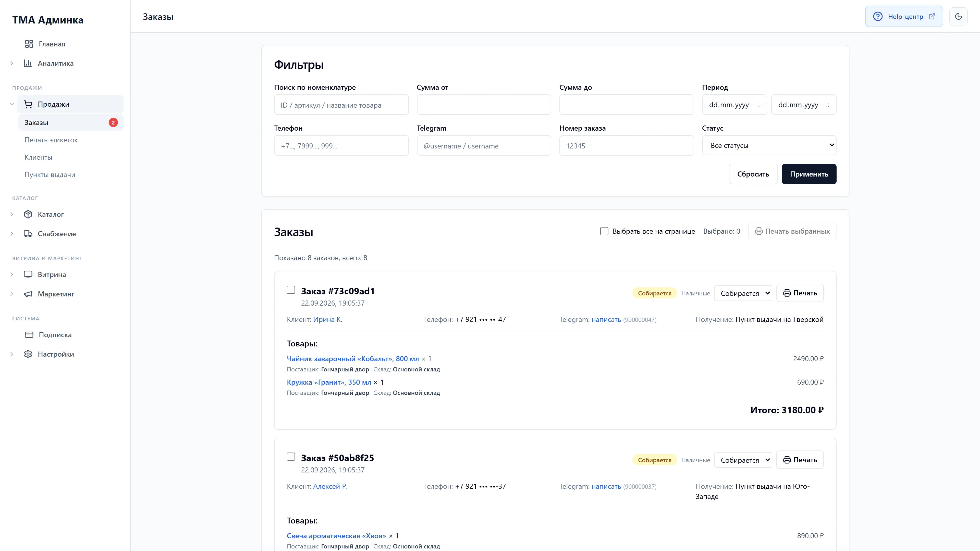Open the 'Все статусы' status dropdown
Viewport: 980px width, 551px height.
[x=769, y=145]
